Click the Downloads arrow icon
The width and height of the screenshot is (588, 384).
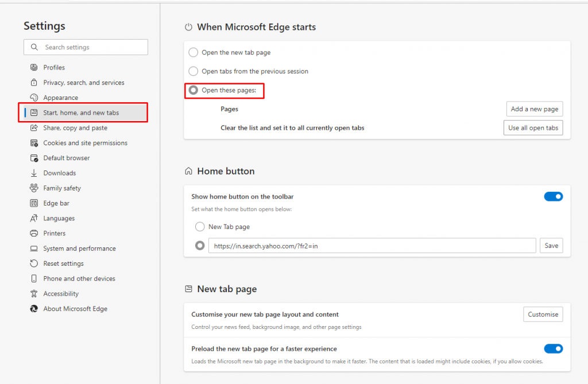34,173
